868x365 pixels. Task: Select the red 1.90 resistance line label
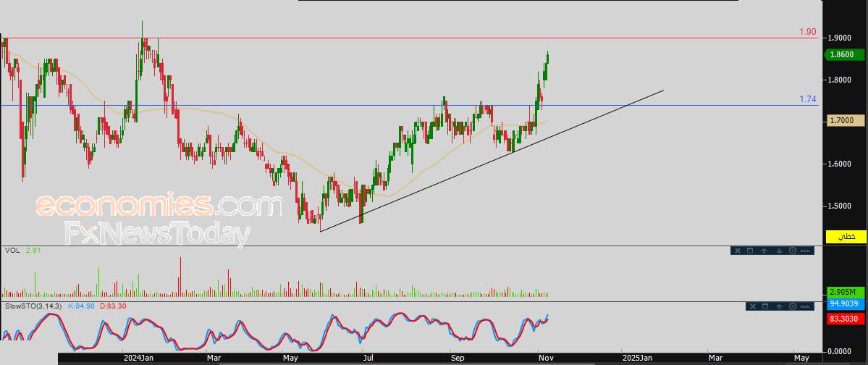808,32
